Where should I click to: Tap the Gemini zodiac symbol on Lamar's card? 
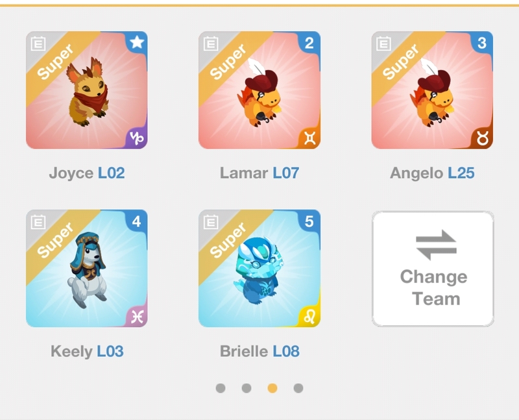pyautogui.click(x=310, y=138)
